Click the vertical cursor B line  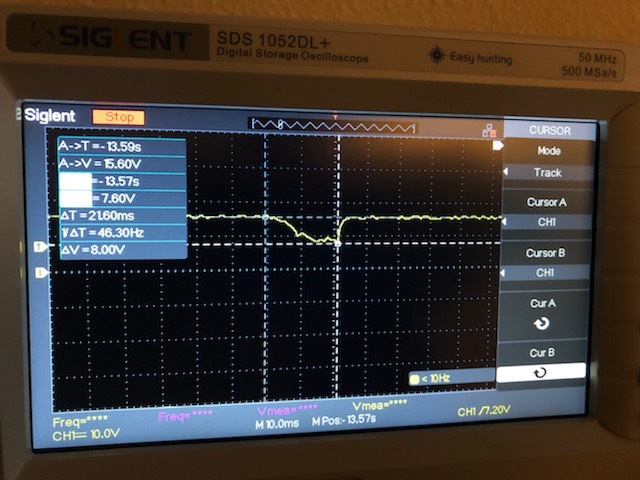338,265
